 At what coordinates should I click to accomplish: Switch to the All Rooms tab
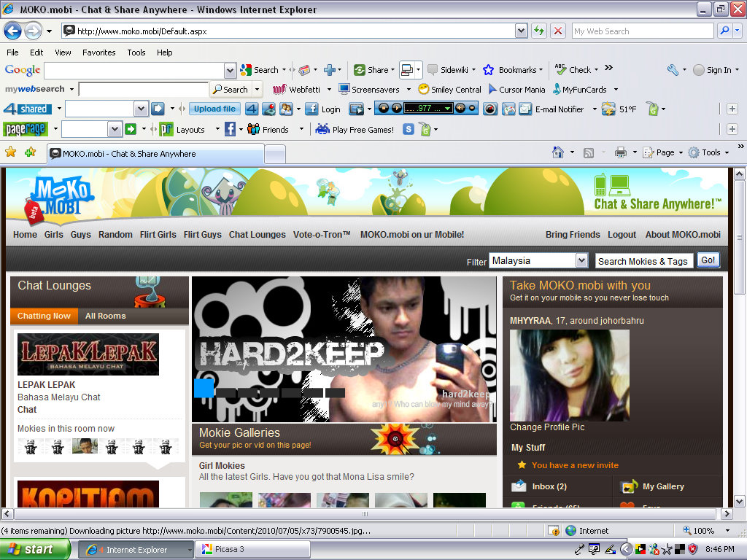pos(105,316)
